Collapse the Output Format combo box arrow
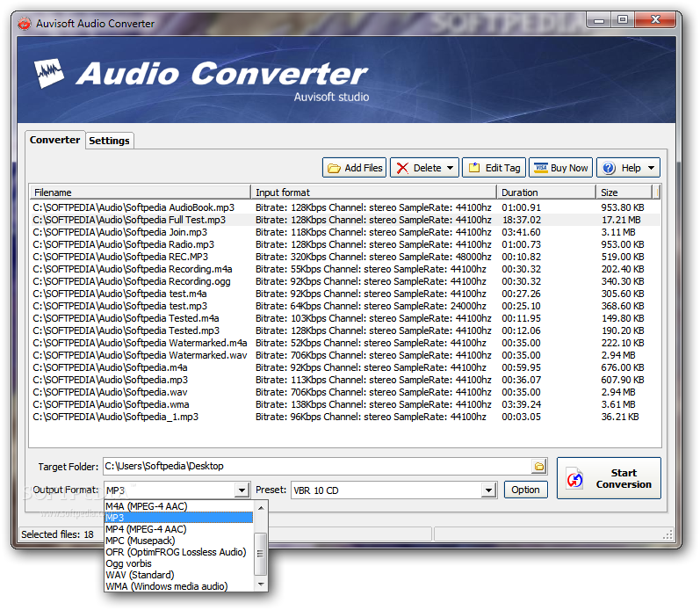The height and width of the screenshot is (610, 700). coord(242,490)
